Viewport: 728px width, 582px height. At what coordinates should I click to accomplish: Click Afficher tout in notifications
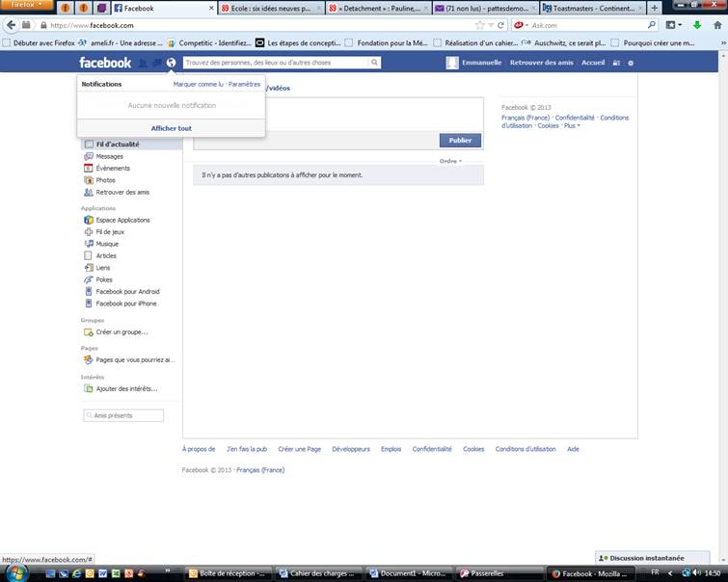[x=171, y=128]
